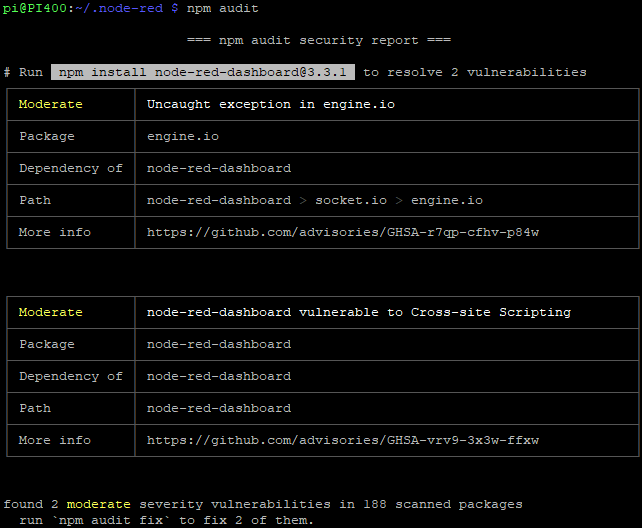The height and width of the screenshot is (528, 642).
Task: Click 'Package' label in first table
Action: pyautogui.click(x=47, y=136)
